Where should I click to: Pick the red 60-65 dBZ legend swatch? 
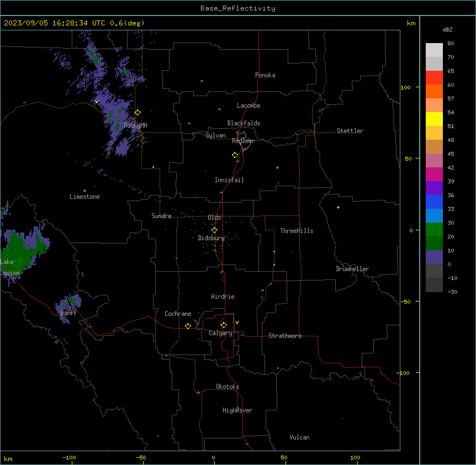(434, 77)
